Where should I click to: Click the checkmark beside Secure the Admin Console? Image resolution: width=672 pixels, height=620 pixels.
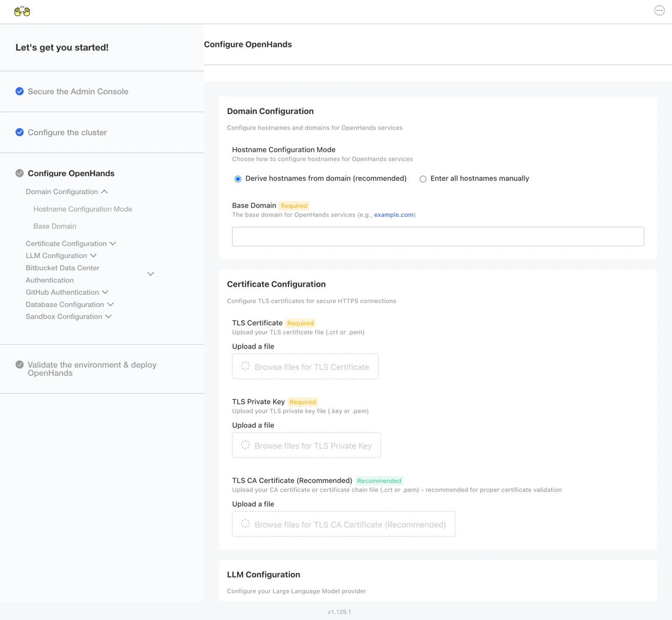(19, 91)
